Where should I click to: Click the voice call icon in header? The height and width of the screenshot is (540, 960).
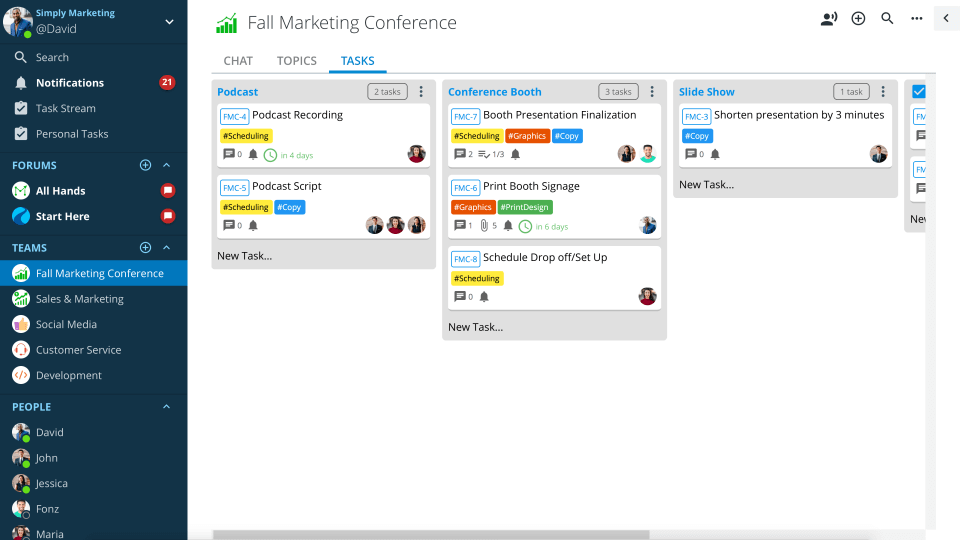829,19
